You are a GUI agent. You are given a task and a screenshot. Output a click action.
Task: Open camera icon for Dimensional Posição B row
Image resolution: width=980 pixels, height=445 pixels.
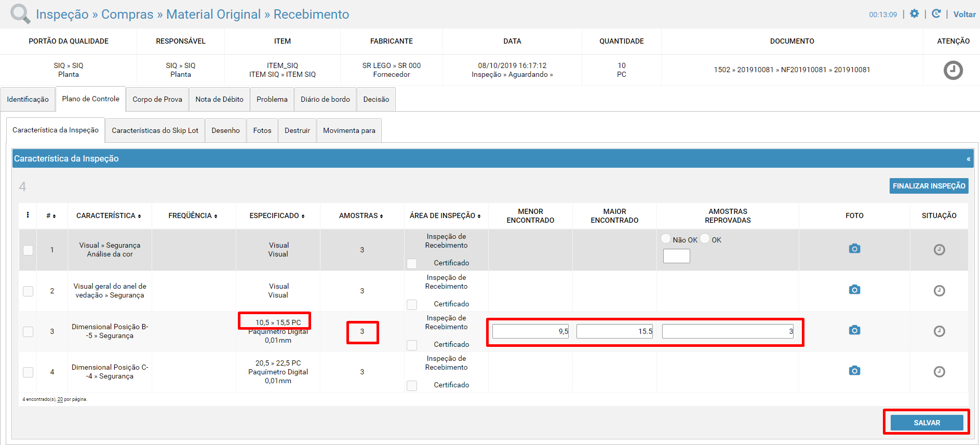(x=854, y=330)
